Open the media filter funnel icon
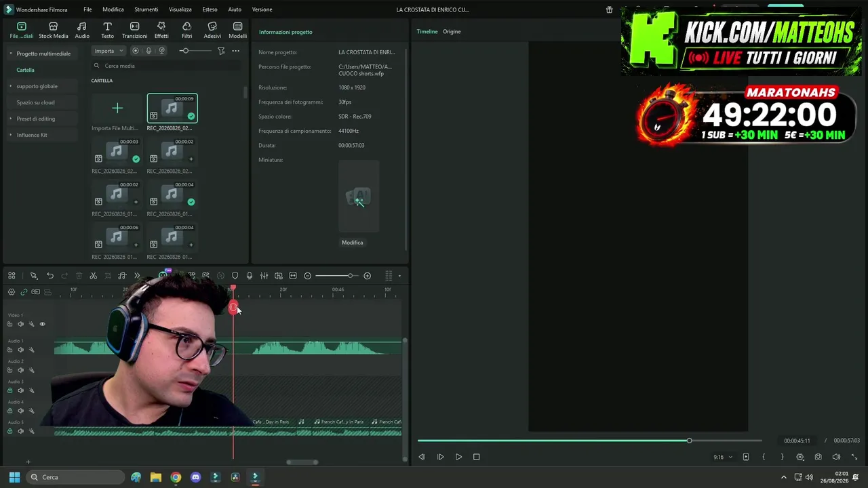 point(221,51)
